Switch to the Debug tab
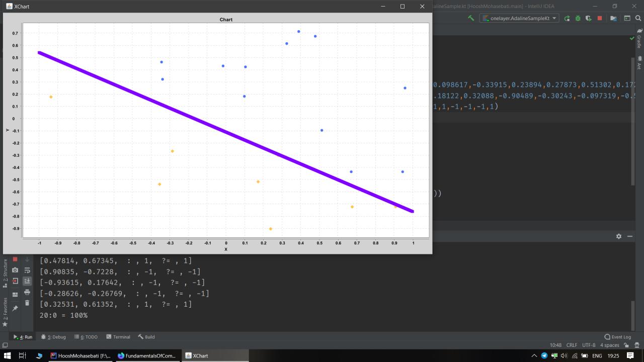The height and width of the screenshot is (362, 644). 53,337
